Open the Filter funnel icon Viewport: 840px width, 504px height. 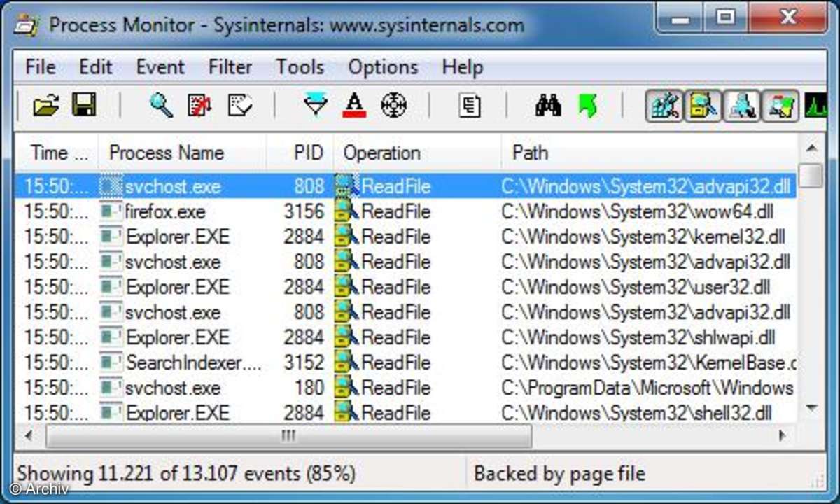pyautogui.click(x=316, y=106)
